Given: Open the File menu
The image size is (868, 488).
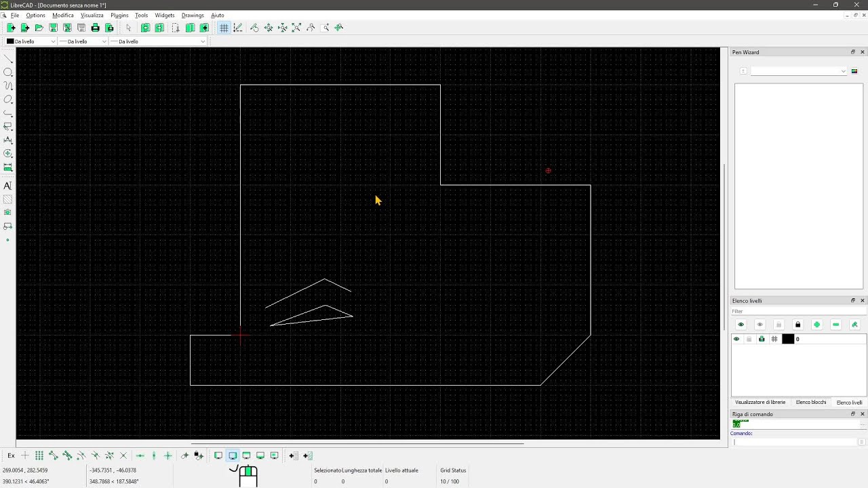Looking at the screenshot, I should tap(14, 15).
